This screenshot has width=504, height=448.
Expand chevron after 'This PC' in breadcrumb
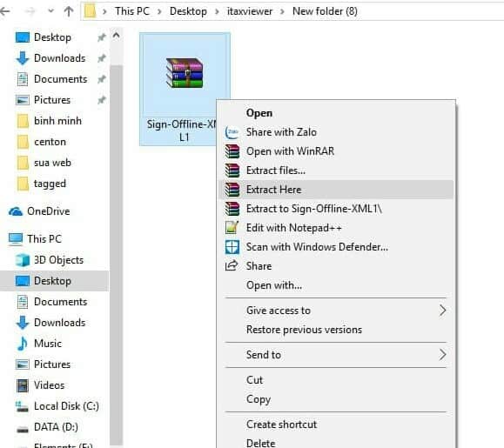(x=159, y=12)
